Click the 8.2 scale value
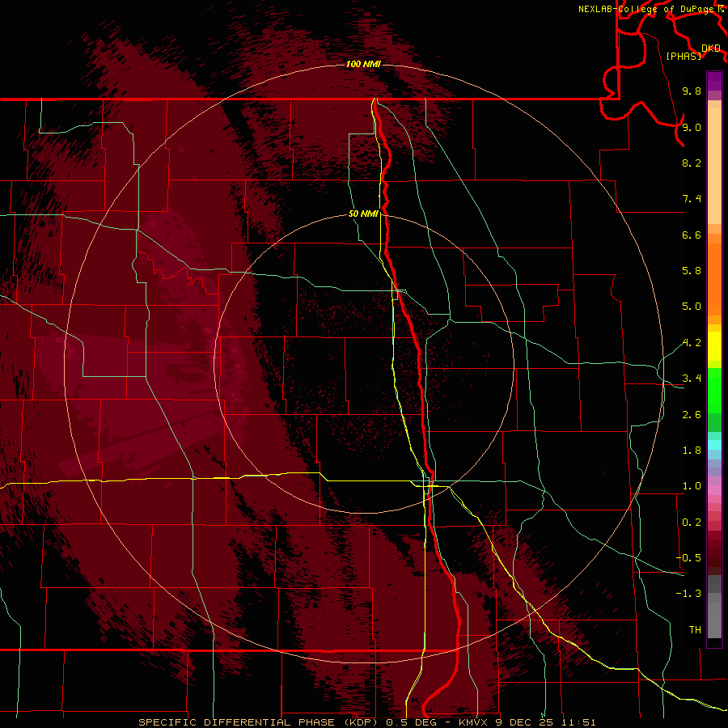This screenshot has height=728, width=728. point(692,163)
